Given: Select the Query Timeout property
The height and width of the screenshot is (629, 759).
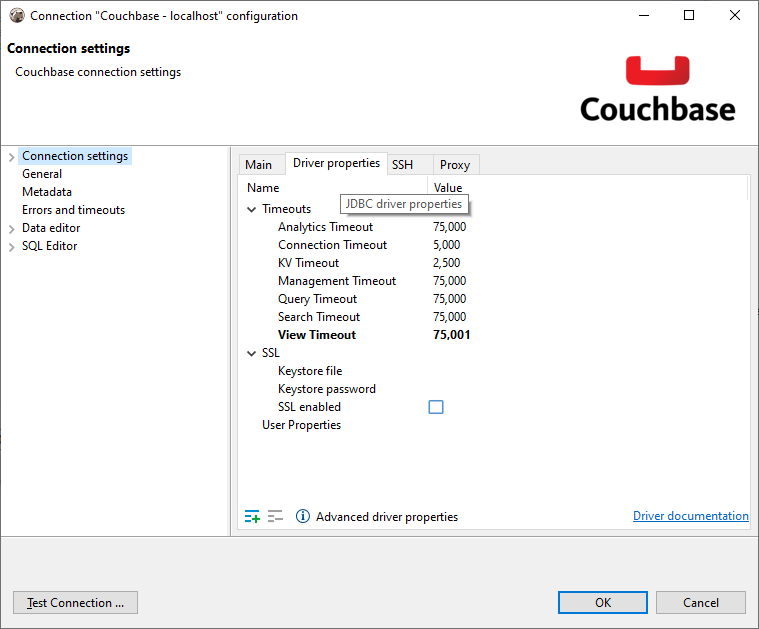Looking at the screenshot, I should click(x=318, y=299).
